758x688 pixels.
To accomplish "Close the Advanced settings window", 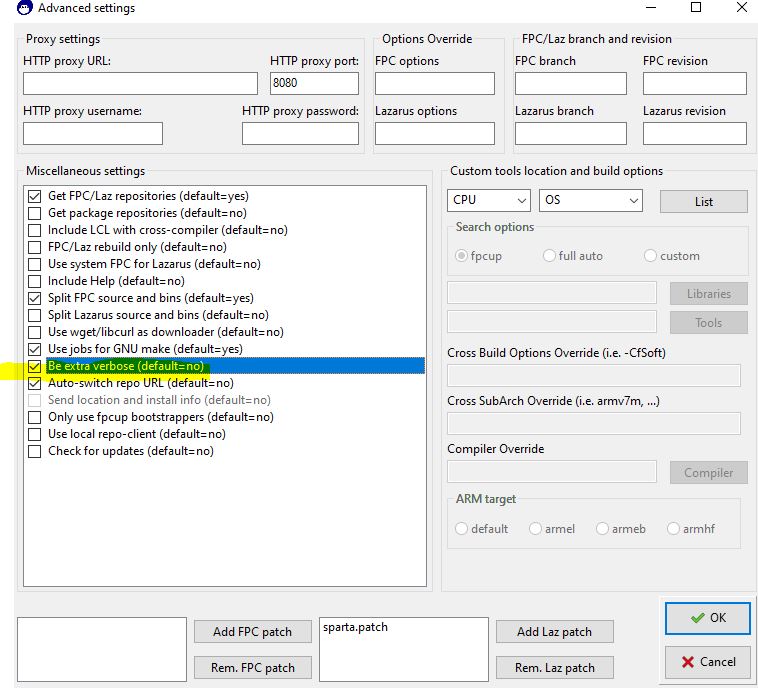I will (x=741, y=8).
